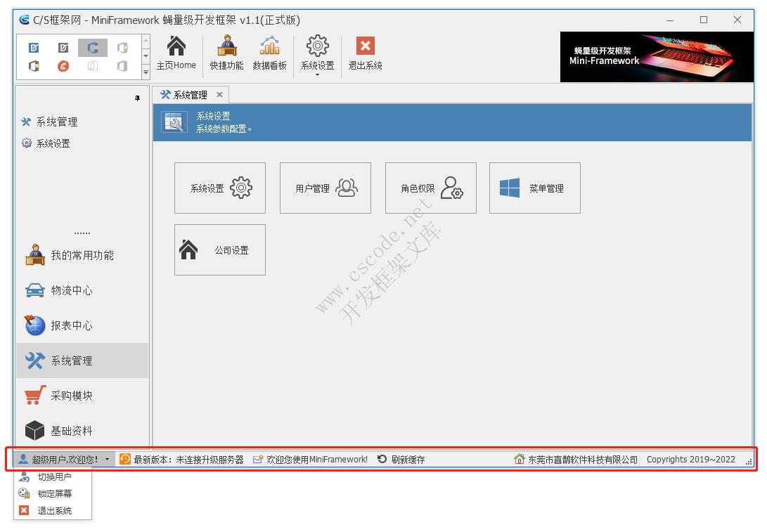This screenshot has width=767, height=532.
Task: Click the 角色权限 button
Action: point(430,188)
